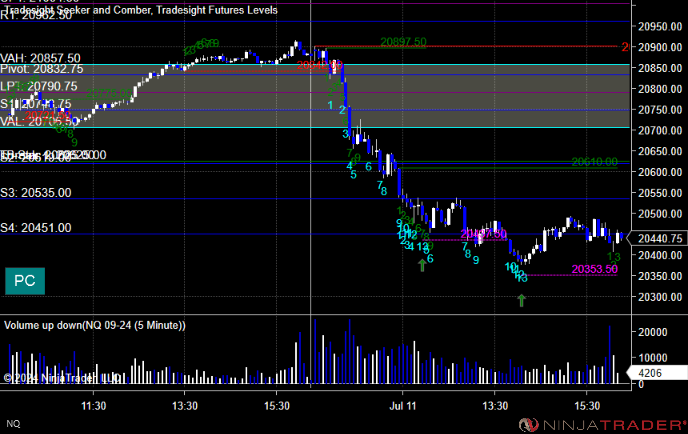Click 20800.00 on the price axis
The image size is (688, 434).
click(660, 89)
